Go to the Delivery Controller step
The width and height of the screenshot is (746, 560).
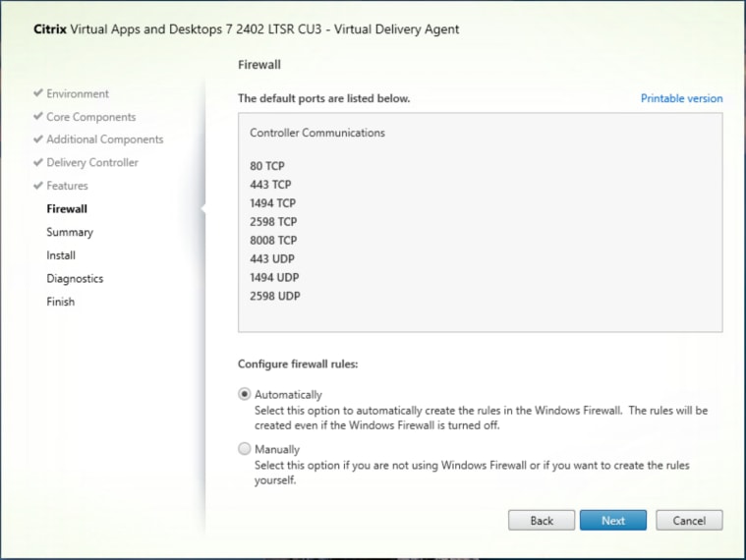(x=92, y=162)
